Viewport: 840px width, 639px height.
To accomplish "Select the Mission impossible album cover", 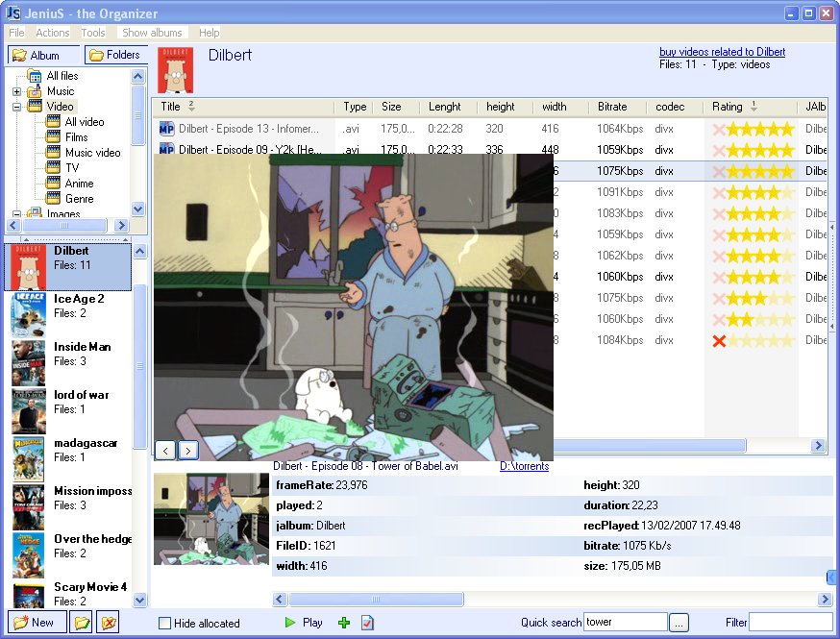I will (x=29, y=507).
